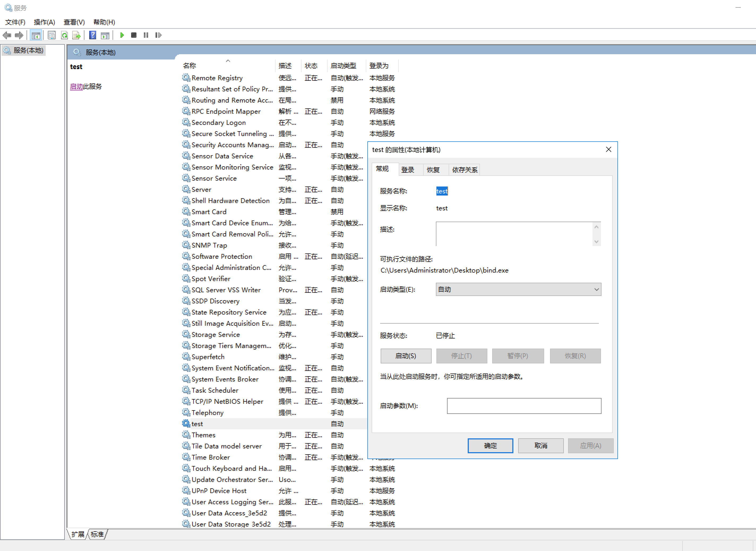
Task: Open the 启动类型 startup type dropdown
Action: tap(518, 290)
